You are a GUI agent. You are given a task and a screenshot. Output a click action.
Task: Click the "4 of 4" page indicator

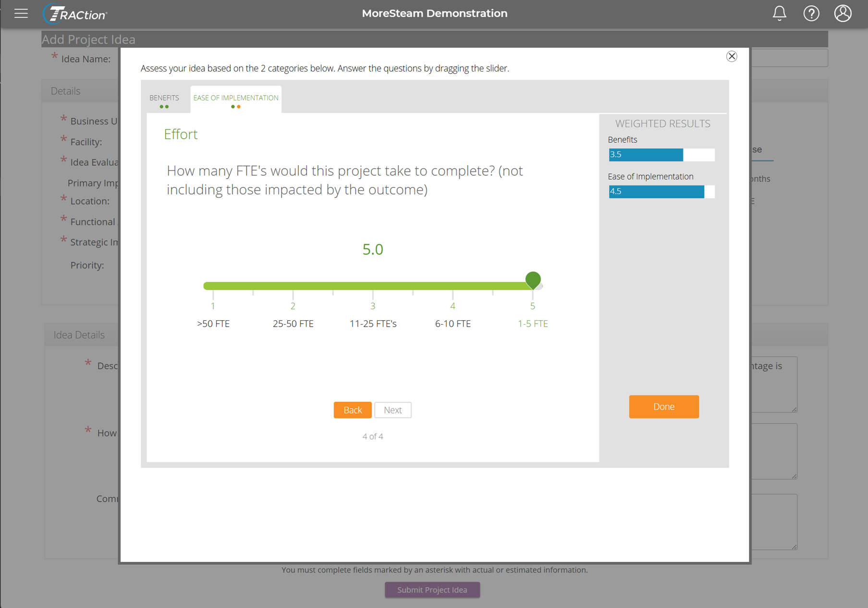point(373,436)
